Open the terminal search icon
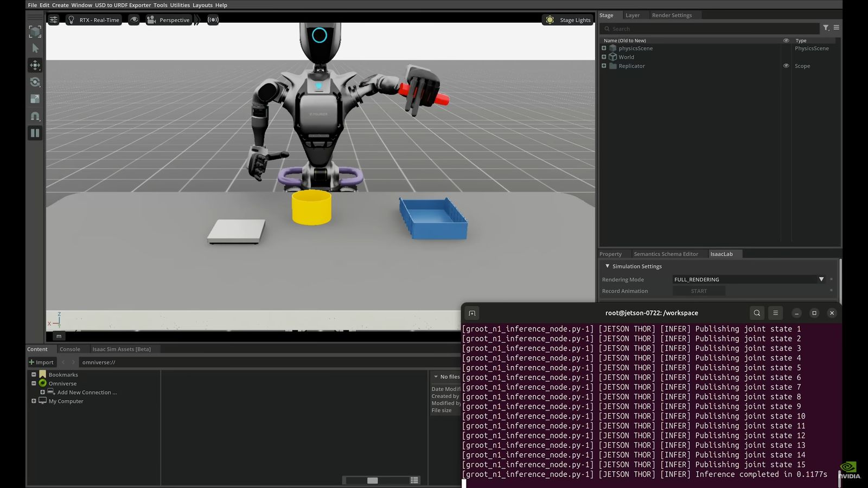Viewport: 868px width, 488px height. coord(757,313)
